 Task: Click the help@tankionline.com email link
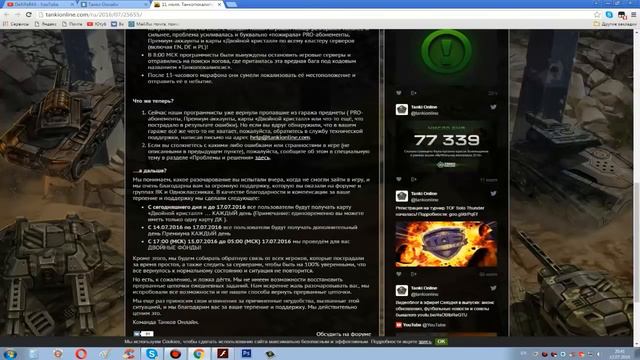[x=280, y=138]
